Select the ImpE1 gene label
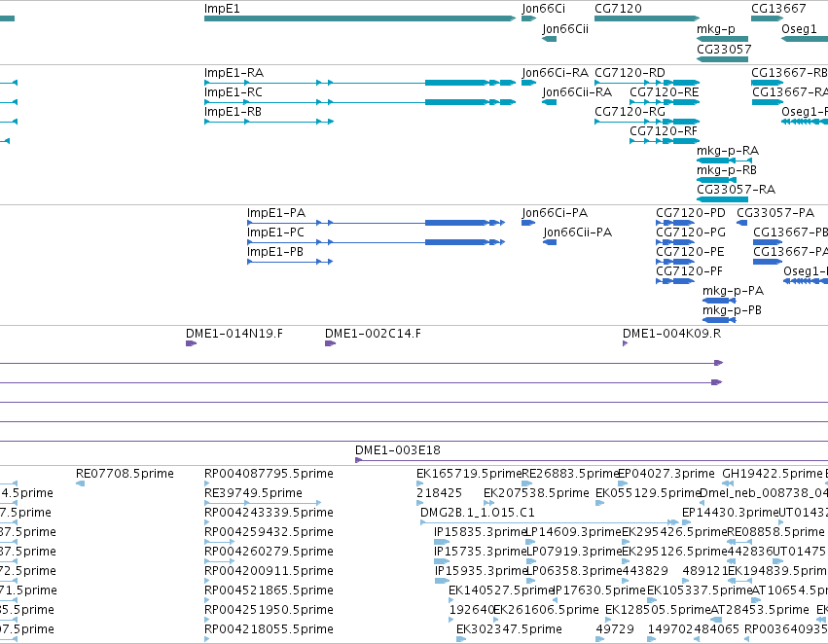828x644 pixels. coord(222,9)
